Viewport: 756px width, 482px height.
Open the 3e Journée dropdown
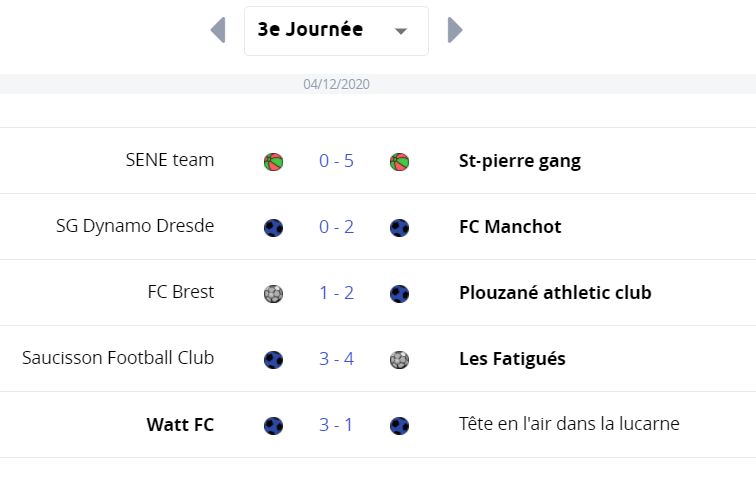click(x=336, y=31)
